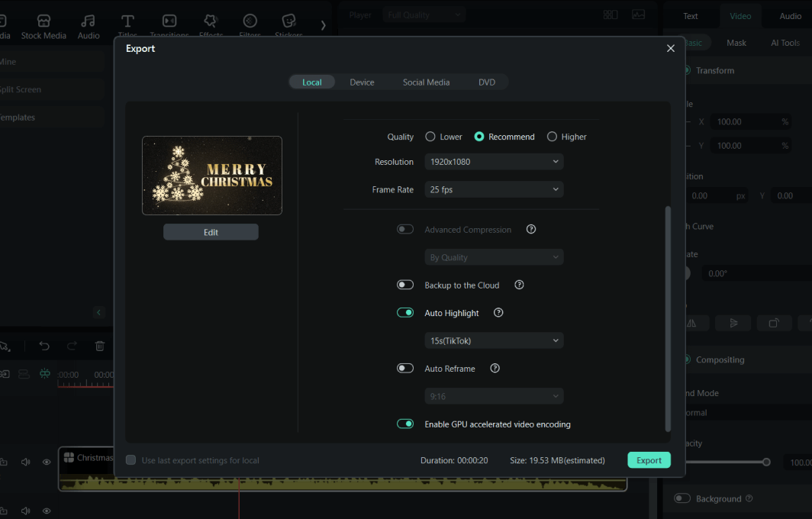Click the rotate clip icon
812x519 pixels.
pos(774,323)
